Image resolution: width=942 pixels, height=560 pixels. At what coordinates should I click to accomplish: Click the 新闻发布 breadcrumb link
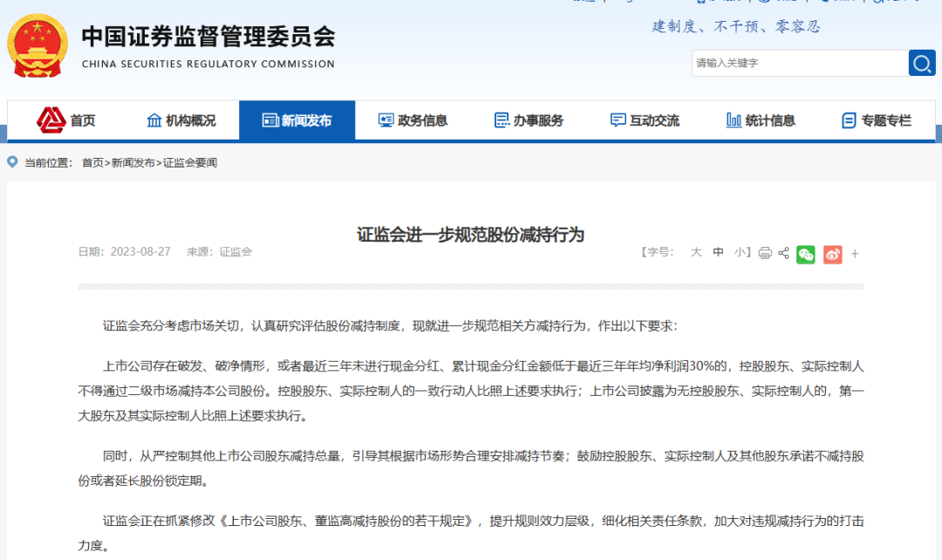tap(133, 163)
